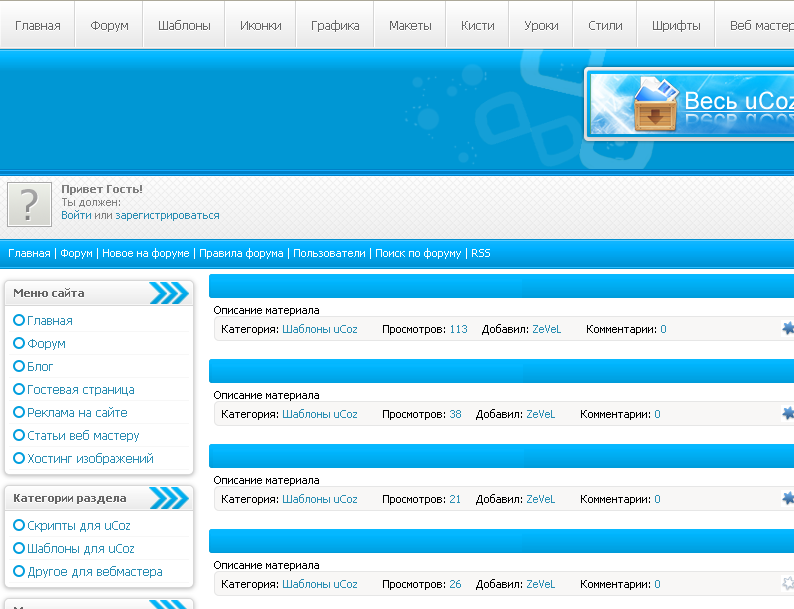Go to Шрифты in the top navigation
The height and width of the screenshot is (609, 794).
point(675,25)
